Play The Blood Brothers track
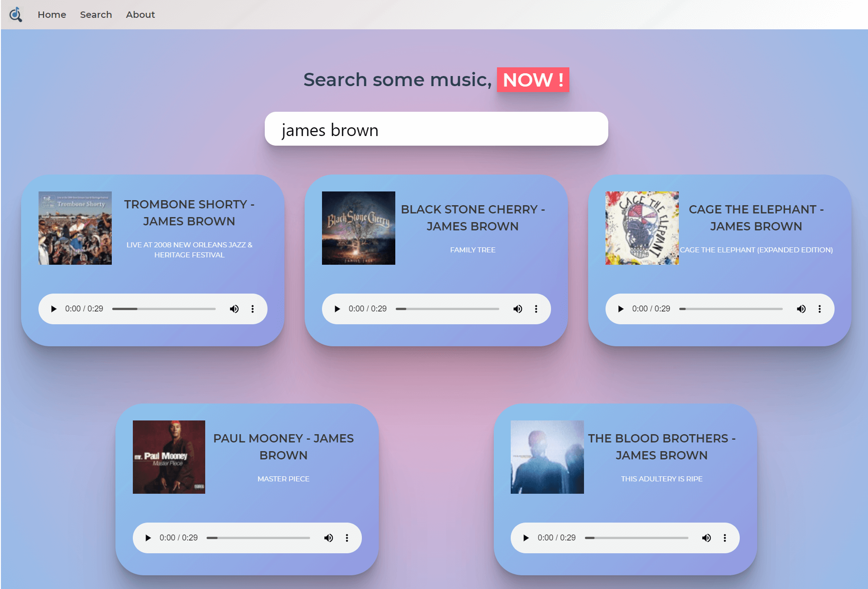The height and width of the screenshot is (589, 868). [x=526, y=538]
